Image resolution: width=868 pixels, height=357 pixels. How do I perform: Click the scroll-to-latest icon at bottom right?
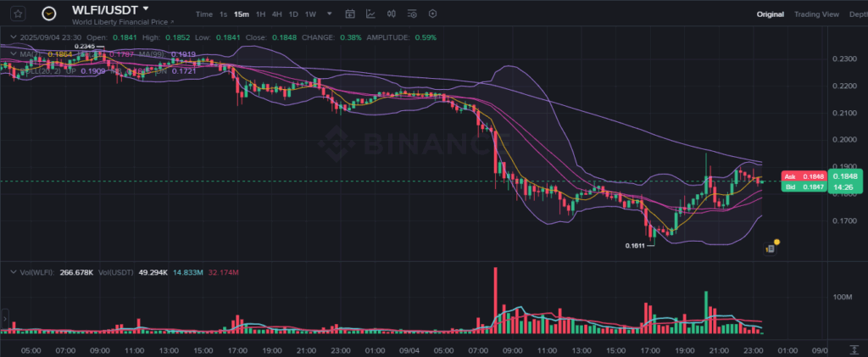tap(853, 348)
